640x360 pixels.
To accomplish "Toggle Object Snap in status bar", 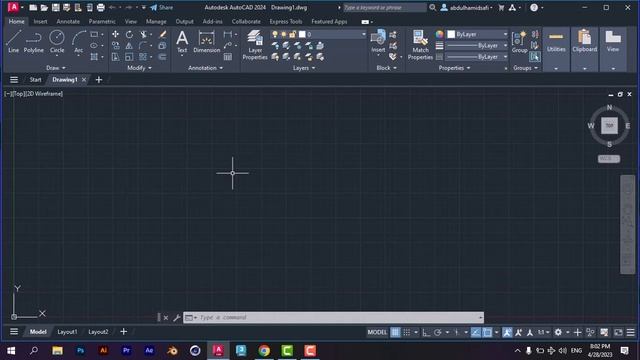I will point(487,332).
